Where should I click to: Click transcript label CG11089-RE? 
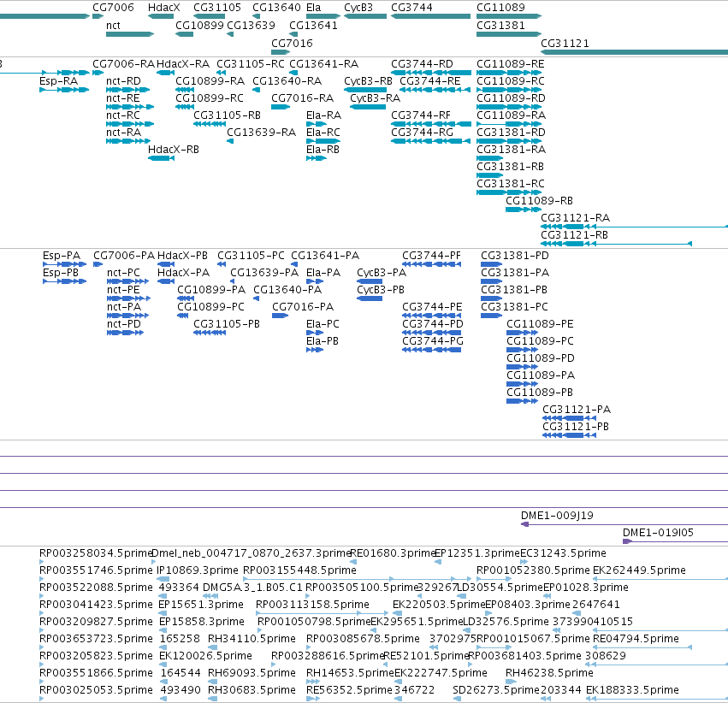tap(510, 63)
